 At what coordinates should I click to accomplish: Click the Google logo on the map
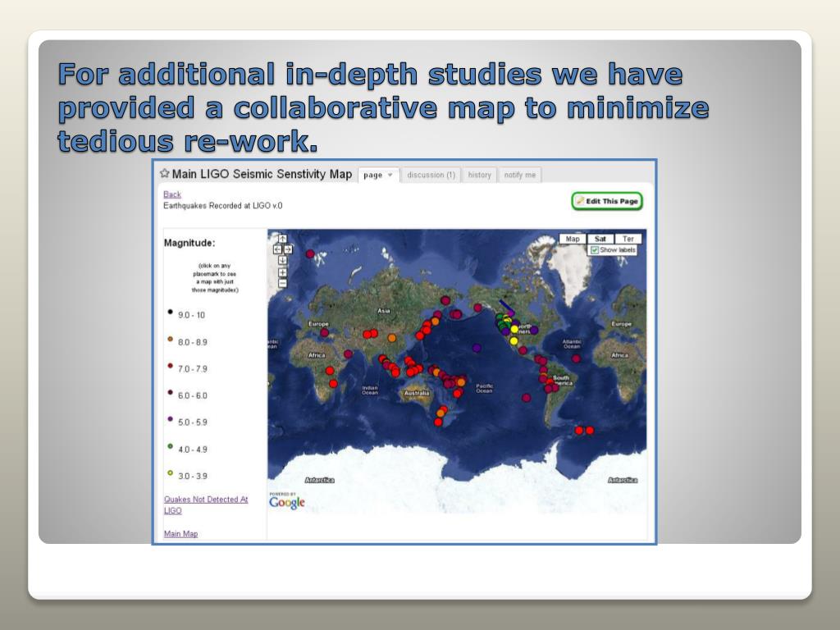286,502
